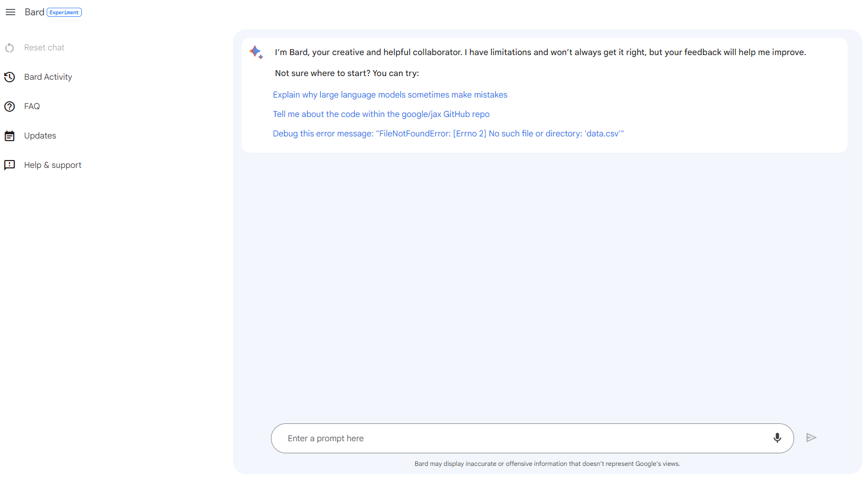Screen dimensions: 868x479
Task: Try the google/jax GitHub repo suggestion
Action: (x=381, y=114)
